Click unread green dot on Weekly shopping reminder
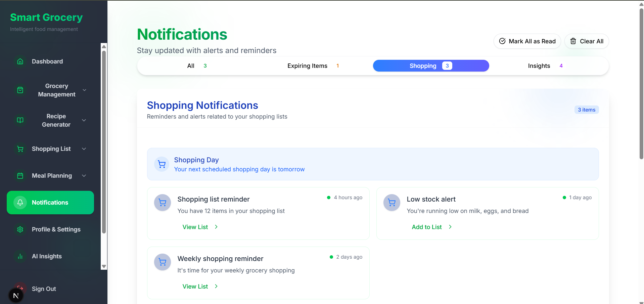 point(331,257)
